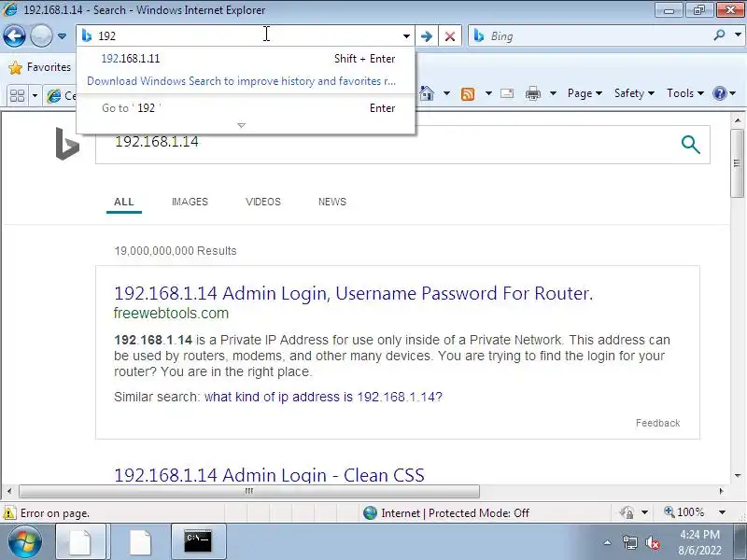This screenshot has width=747, height=560.
Task: Go back using the Back arrow button
Action: (14, 35)
